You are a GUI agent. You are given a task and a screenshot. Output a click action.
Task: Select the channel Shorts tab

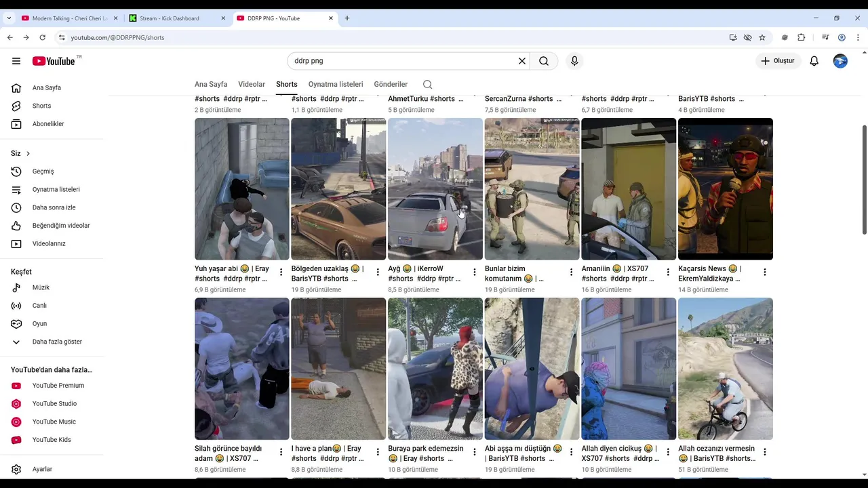[x=287, y=84]
